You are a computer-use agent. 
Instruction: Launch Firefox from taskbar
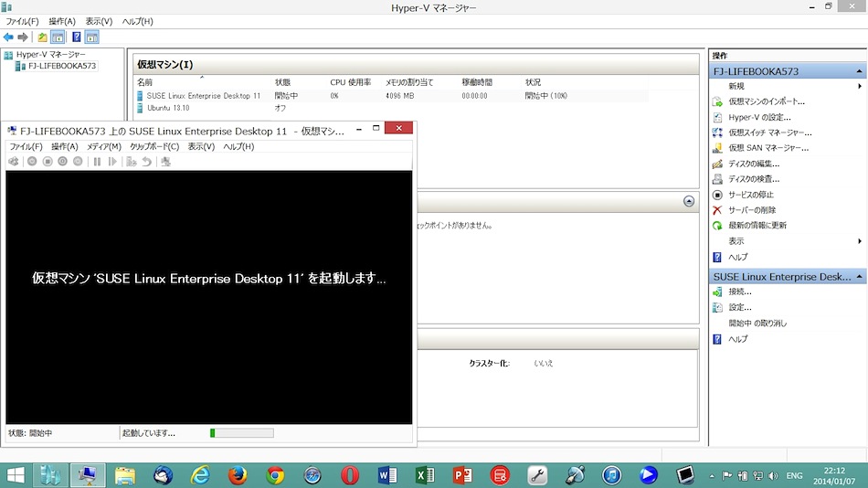(x=238, y=475)
